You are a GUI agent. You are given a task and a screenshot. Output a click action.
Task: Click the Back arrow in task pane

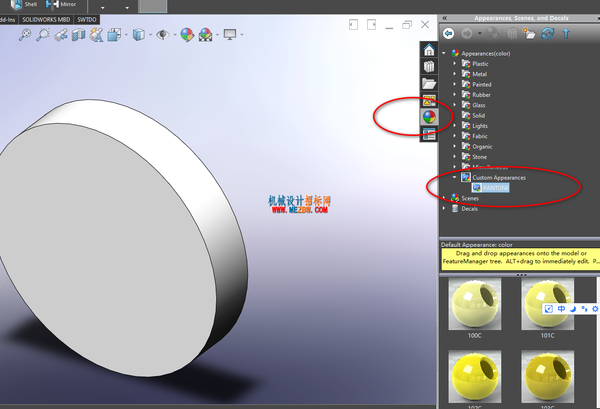point(449,34)
